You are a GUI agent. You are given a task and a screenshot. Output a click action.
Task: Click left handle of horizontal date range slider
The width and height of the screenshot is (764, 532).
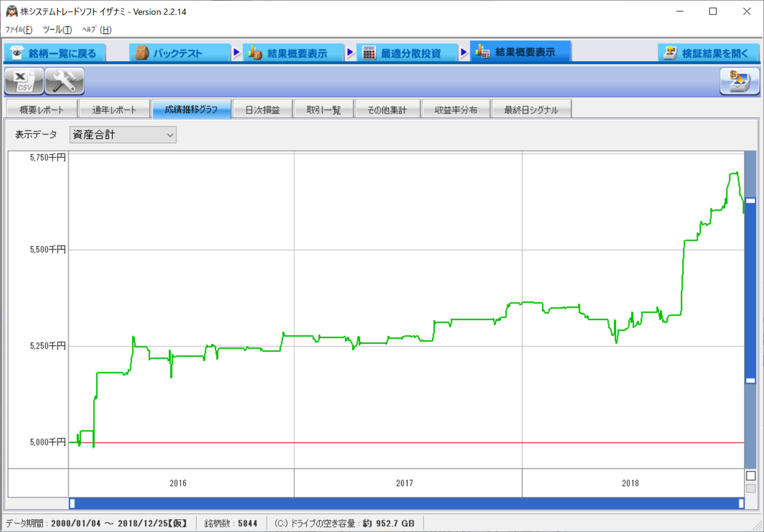coord(72,503)
